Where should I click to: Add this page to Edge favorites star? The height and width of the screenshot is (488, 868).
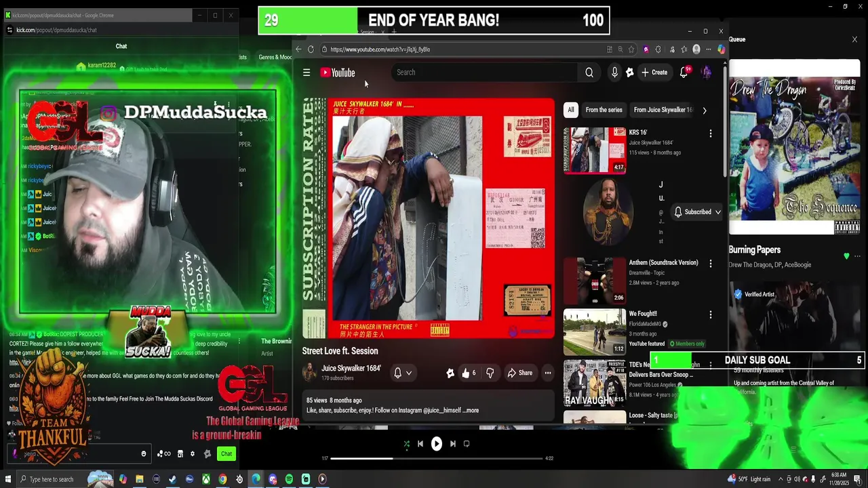631,49
